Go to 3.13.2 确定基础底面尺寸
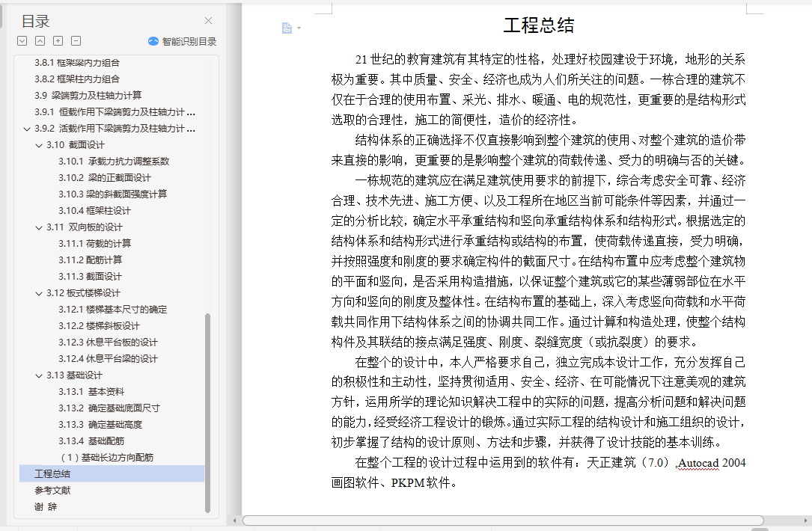Viewport: 812px width, 531px height. point(109,408)
